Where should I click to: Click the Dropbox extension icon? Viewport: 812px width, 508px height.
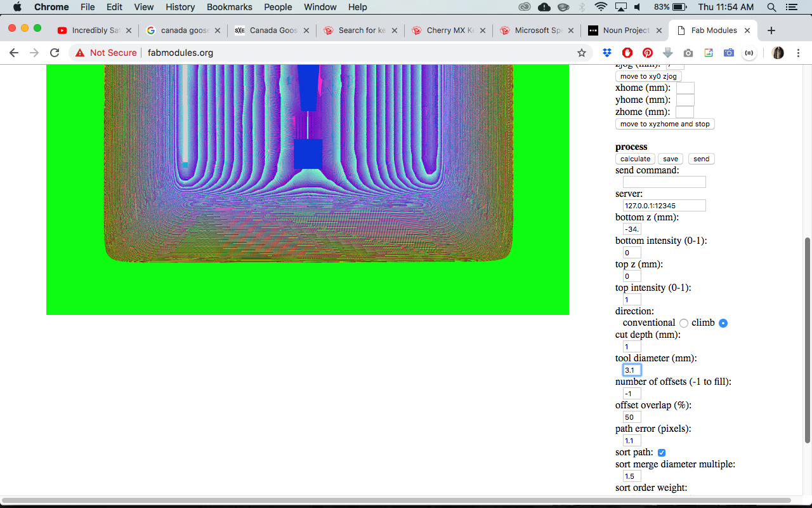(x=607, y=53)
